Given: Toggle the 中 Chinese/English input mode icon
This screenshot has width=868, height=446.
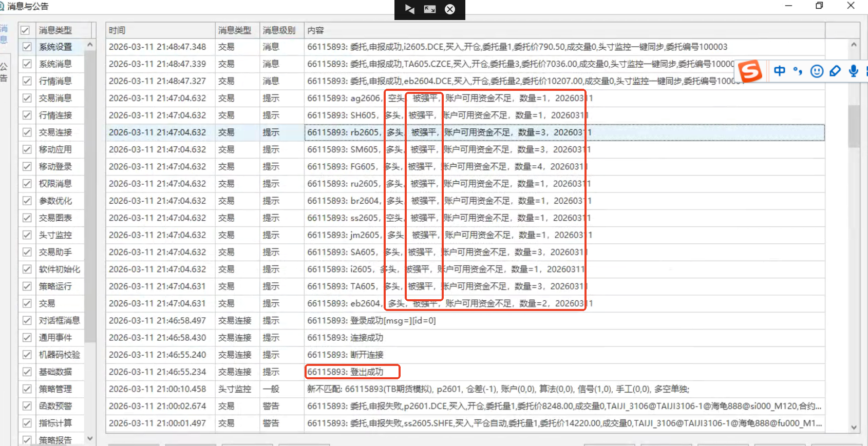Looking at the screenshot, I should pos(779,71).
